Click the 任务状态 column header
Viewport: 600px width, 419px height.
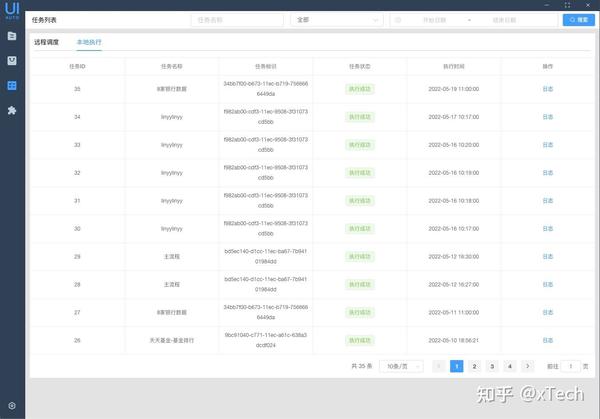[x=360, y=66]
